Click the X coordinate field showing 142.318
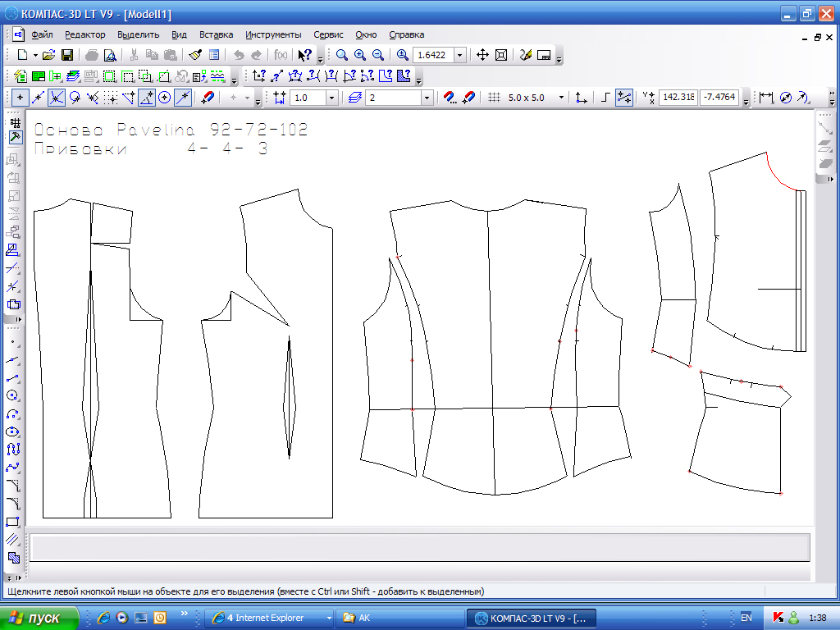 coord(678,98)
